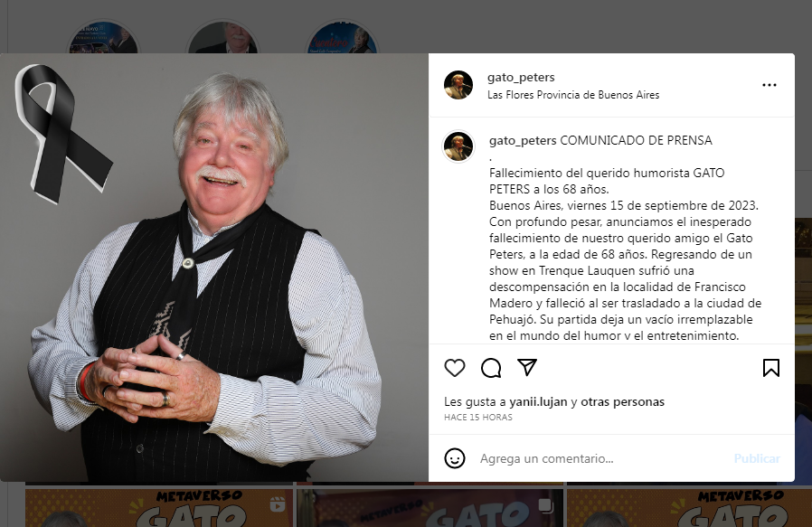Open the yanii.lujan profile link

coord(539,401)
